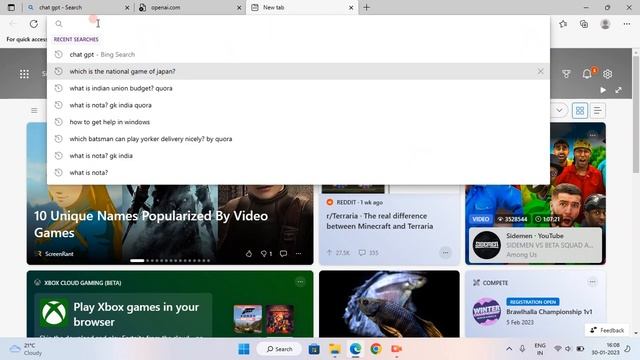Viewport: 640px width, 360px height.
Task: Open the notifications bell
Action: (x=587, y=74)
